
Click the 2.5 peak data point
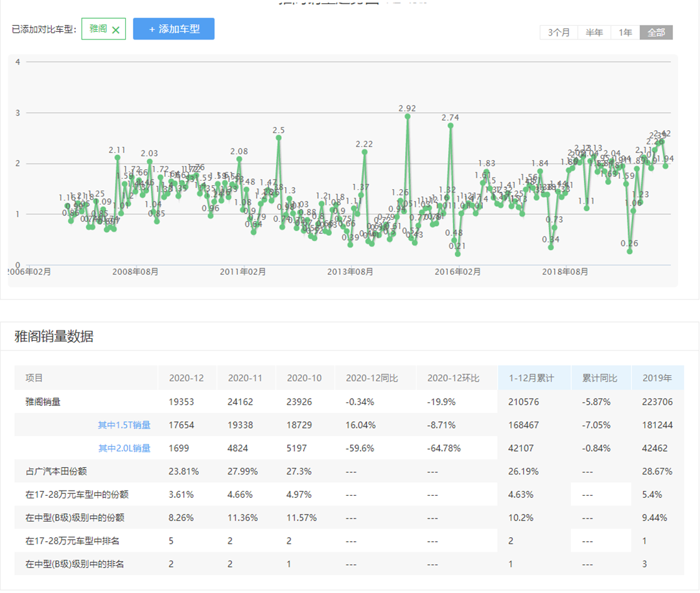(279, 137)
